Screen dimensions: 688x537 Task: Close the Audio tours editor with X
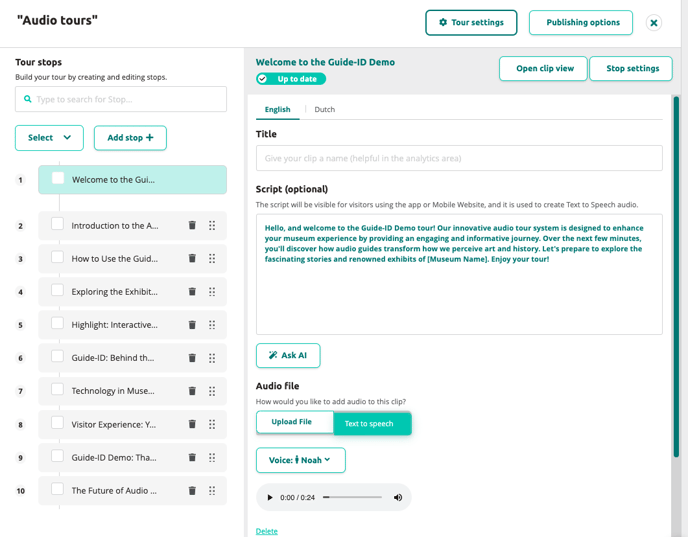click(653, 23)
